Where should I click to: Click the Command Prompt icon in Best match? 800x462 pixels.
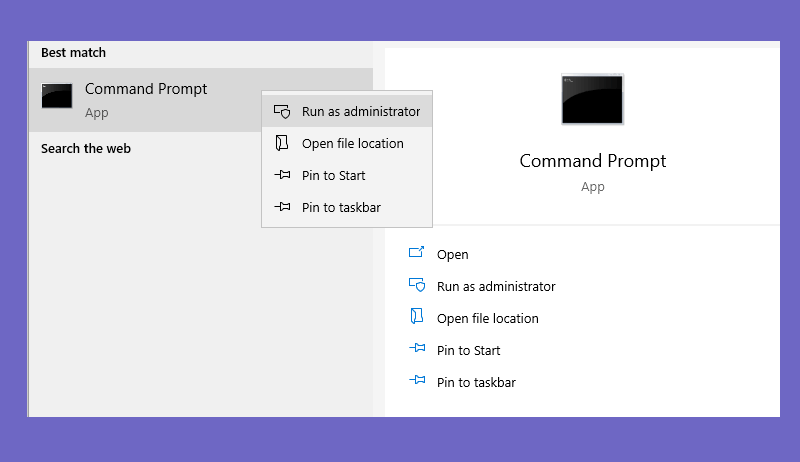[x=57, y=96]
